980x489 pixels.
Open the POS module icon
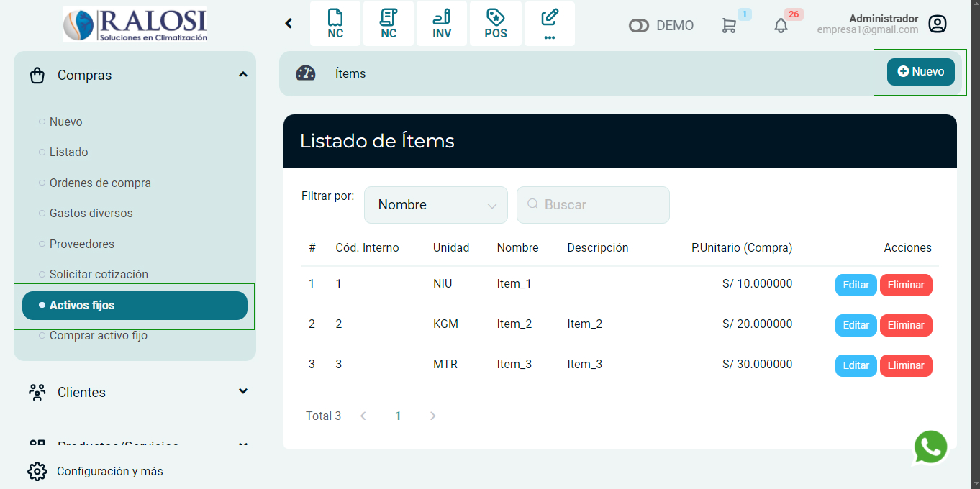(x=496, y=23)
